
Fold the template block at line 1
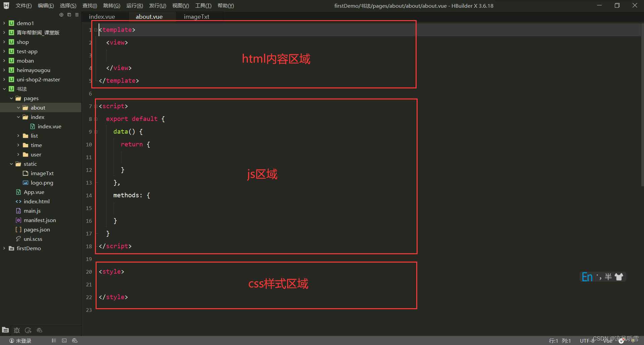pyautogui.click(x=96, y=30)
